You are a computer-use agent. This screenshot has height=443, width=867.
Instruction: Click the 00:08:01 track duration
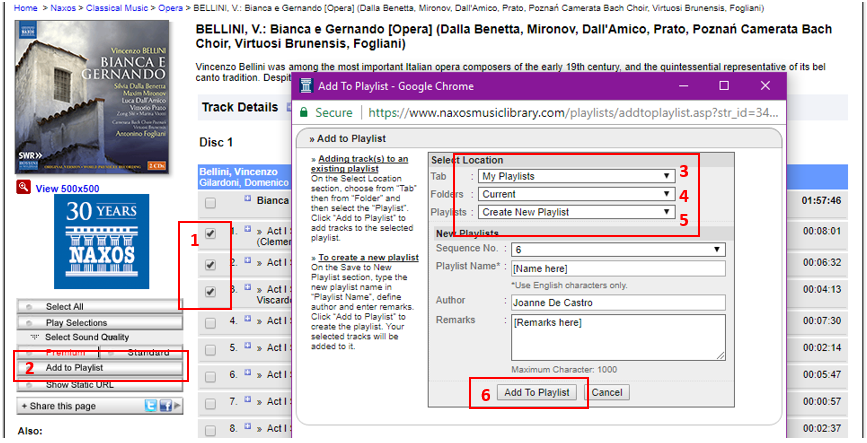[x=822, y=231]
